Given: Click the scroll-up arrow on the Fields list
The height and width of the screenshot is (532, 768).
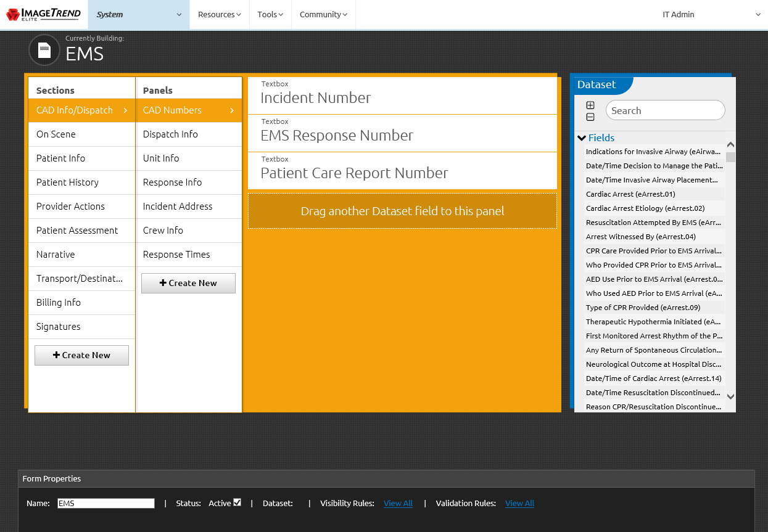Looking at the screenshot, I should (730, 144).
